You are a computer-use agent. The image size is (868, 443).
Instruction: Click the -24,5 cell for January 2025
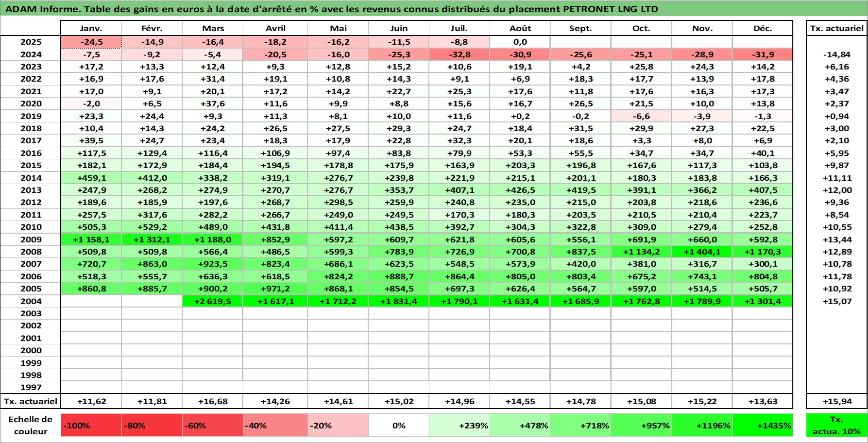tap(91, 42)
